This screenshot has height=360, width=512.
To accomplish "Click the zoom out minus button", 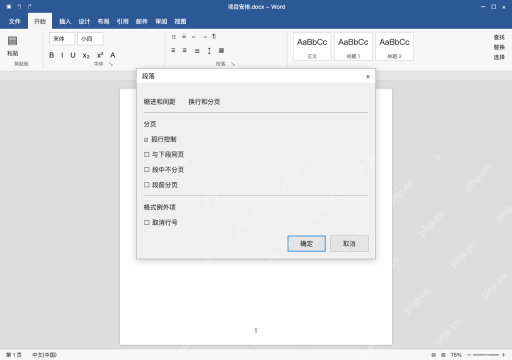I will [469, 355].
